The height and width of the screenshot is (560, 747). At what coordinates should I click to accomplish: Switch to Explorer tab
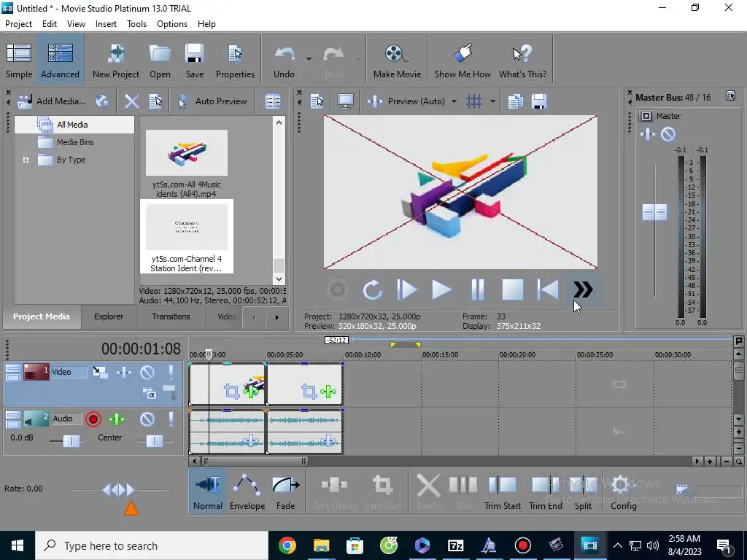(109, 316)
